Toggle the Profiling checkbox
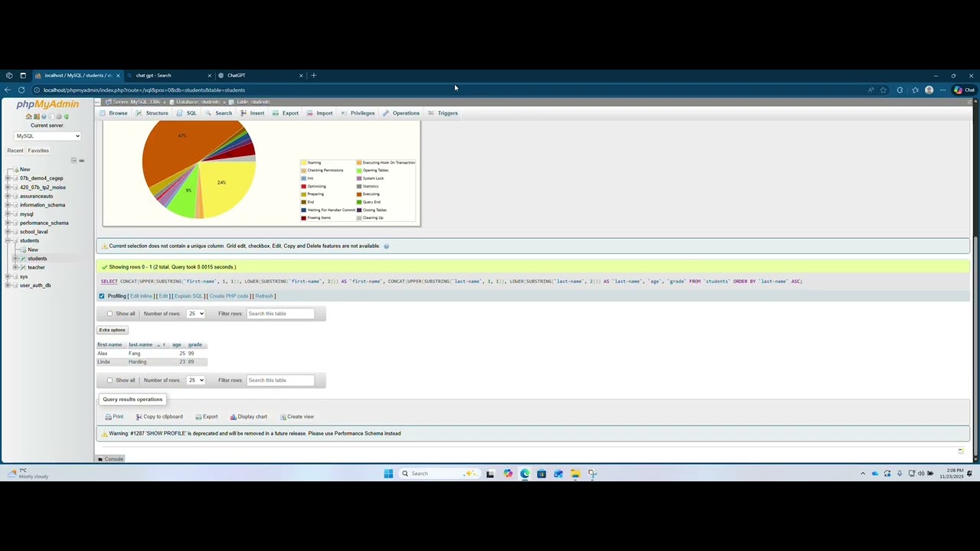The width and height of the screenshot is (980, 551). coord(101,296)
